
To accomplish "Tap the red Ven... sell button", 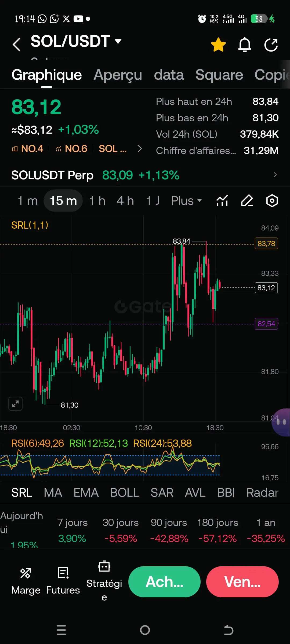I will 242,582.
